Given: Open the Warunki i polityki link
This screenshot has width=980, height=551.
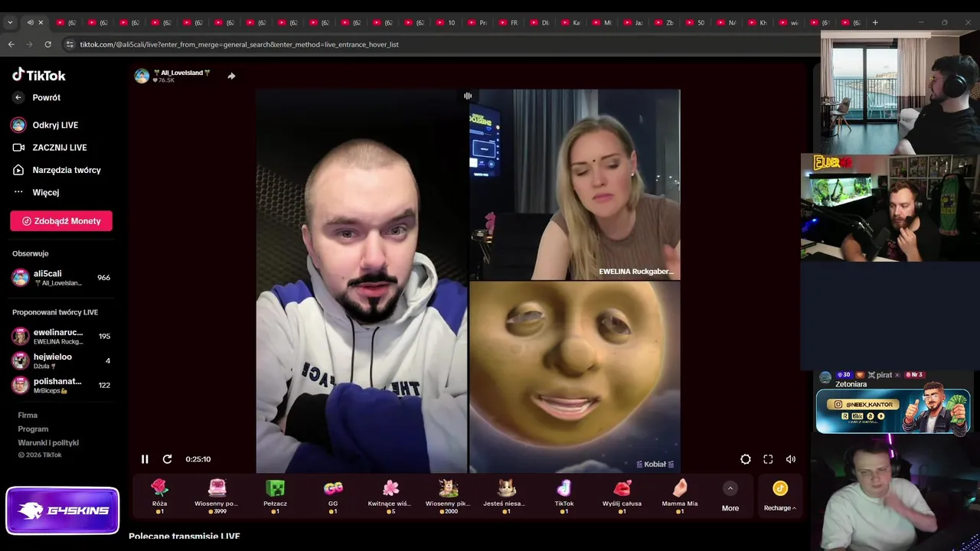Looking at the screenshot, I should point(48,443).
